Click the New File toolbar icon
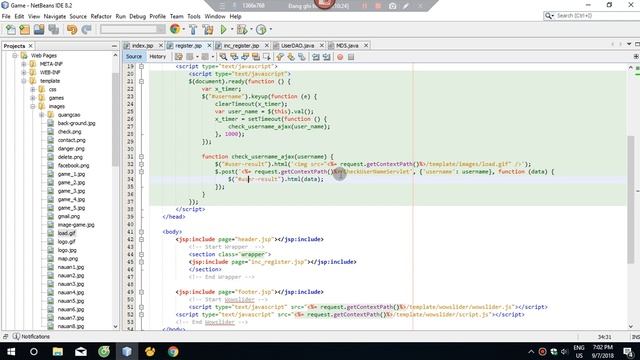Screen dimensions: 640x360 (11, 29)
